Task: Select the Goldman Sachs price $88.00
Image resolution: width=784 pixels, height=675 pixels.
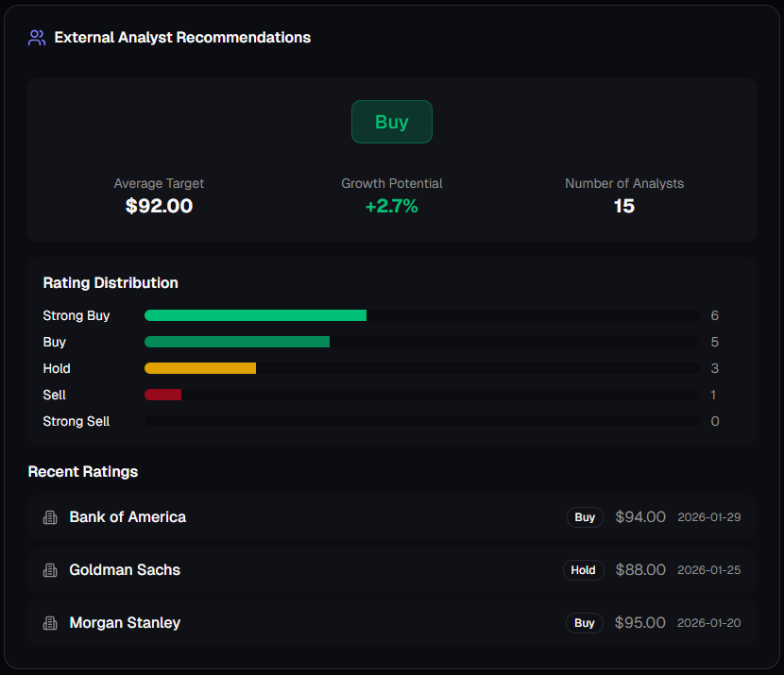Action: point(639,570)
